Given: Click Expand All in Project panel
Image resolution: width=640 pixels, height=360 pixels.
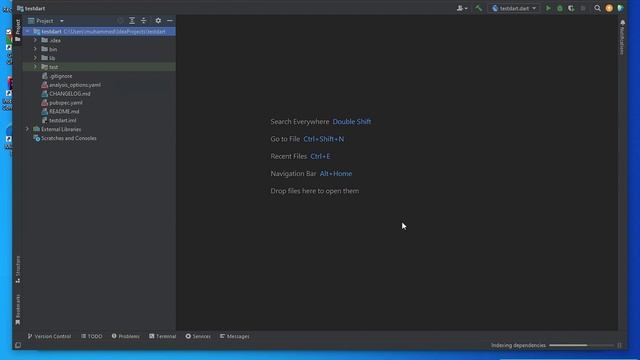Looking at the screenshot, I should (132, 21).
